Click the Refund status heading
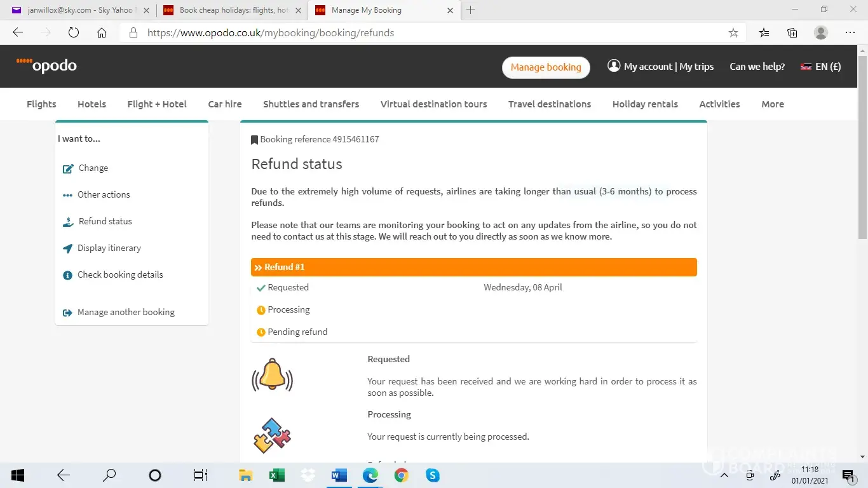This screenshot has width=868, height=488. click(297, 164)
